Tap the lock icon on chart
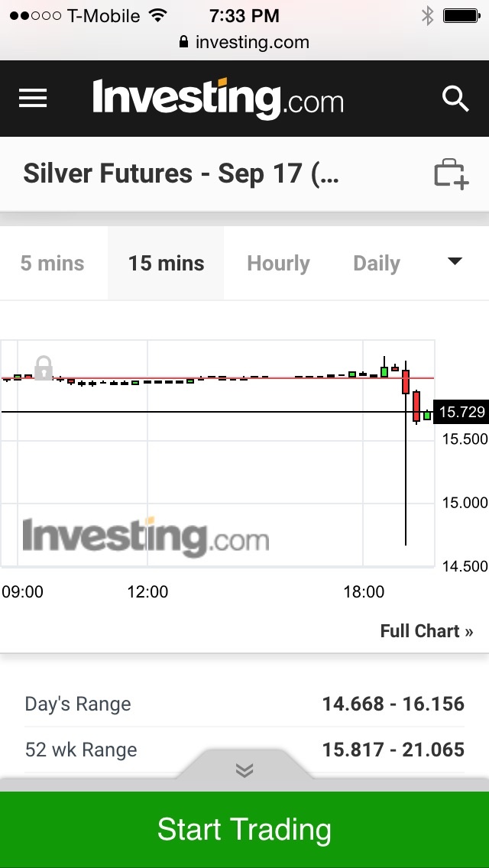Screen dimensions: 489x868 pos(44,368)
